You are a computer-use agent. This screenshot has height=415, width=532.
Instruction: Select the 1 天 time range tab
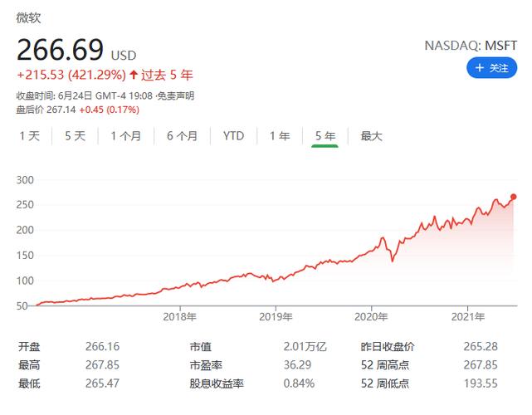tap(30, 136)
